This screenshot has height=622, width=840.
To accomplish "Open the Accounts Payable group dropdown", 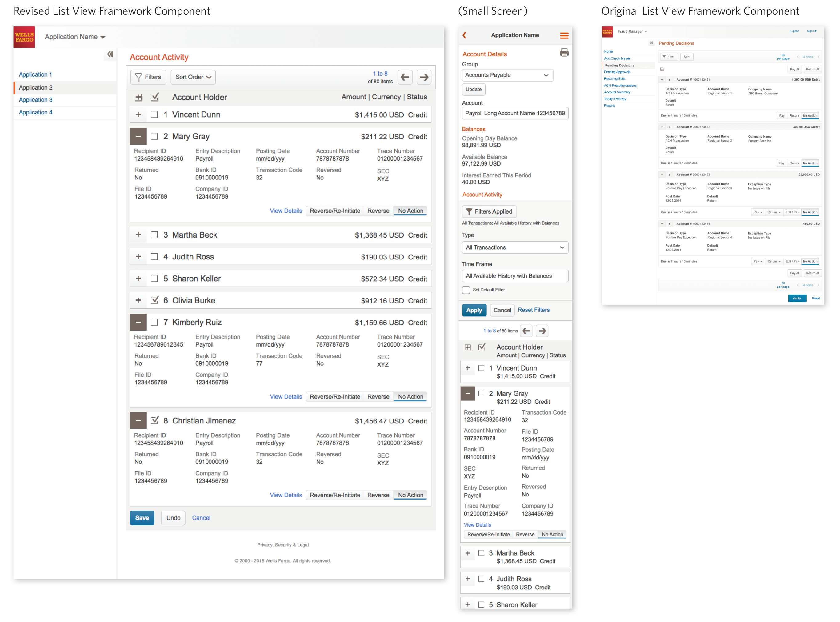I will (507, 75).
